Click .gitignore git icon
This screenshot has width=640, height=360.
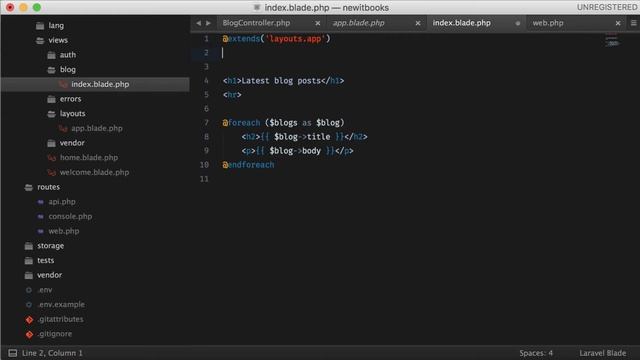pos(29,334)
